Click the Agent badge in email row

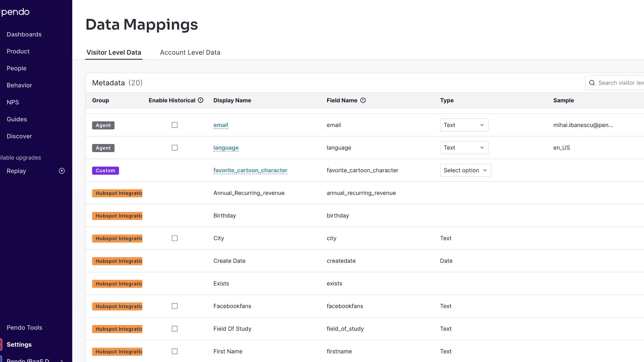(x=103, y=125)
